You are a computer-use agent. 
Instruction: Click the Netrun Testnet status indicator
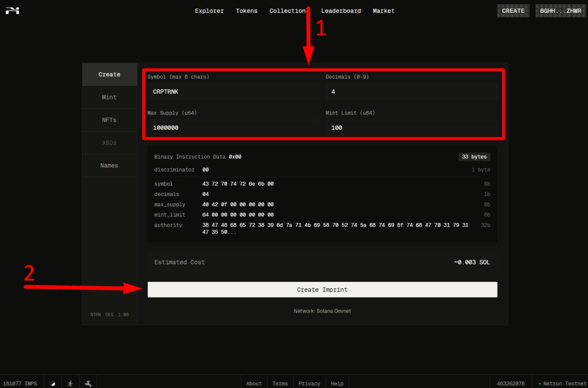(563, 383)
